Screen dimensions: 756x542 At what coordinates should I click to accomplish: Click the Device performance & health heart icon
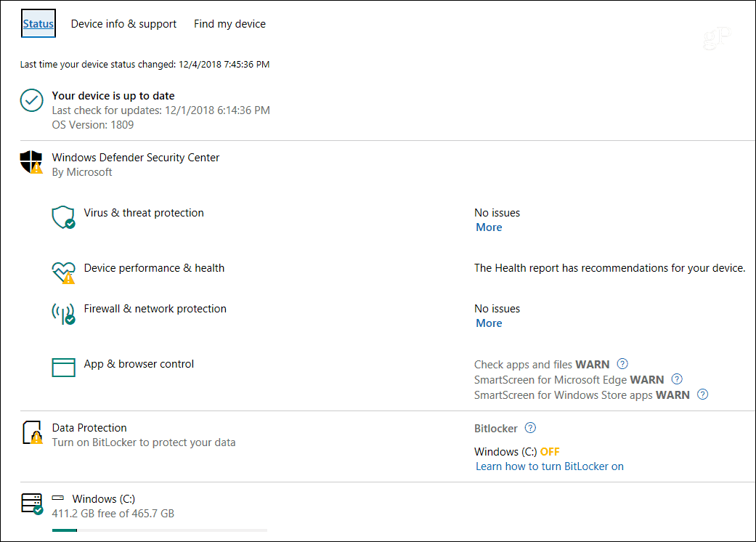click(x=63, y=273)
